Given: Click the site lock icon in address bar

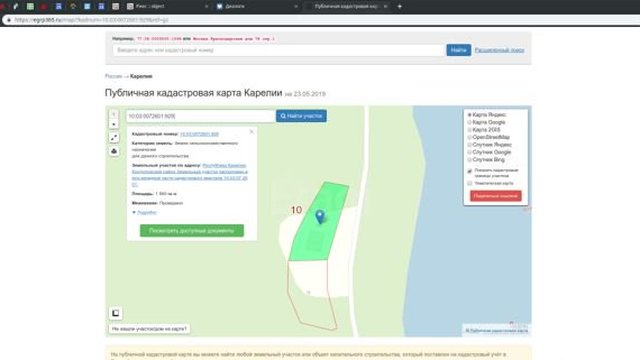Looking at the screenshot, I should tap(9, 20).
